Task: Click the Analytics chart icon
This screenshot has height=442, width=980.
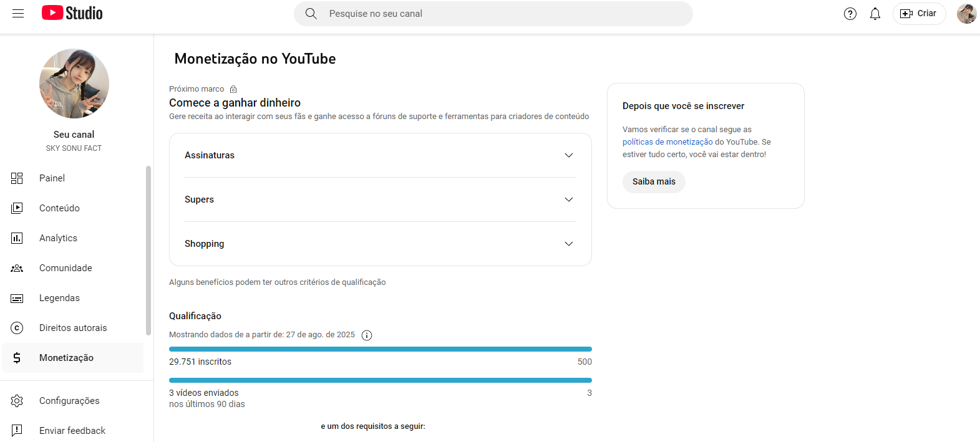Action: [17, 238]
